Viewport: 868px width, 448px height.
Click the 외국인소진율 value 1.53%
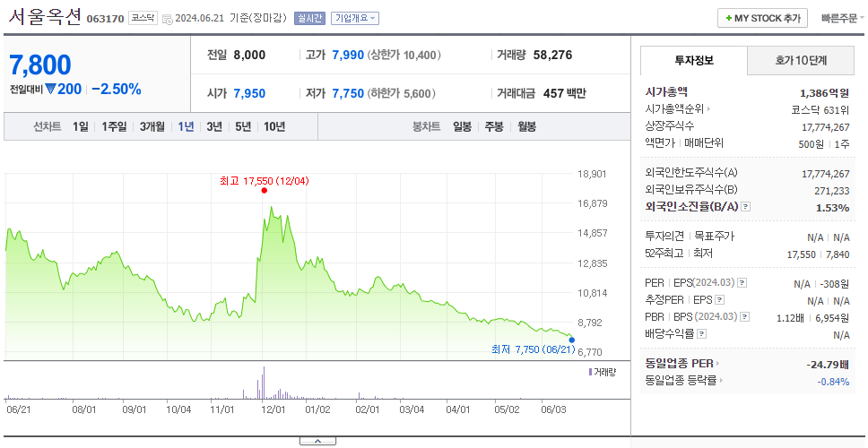(832, 208)
